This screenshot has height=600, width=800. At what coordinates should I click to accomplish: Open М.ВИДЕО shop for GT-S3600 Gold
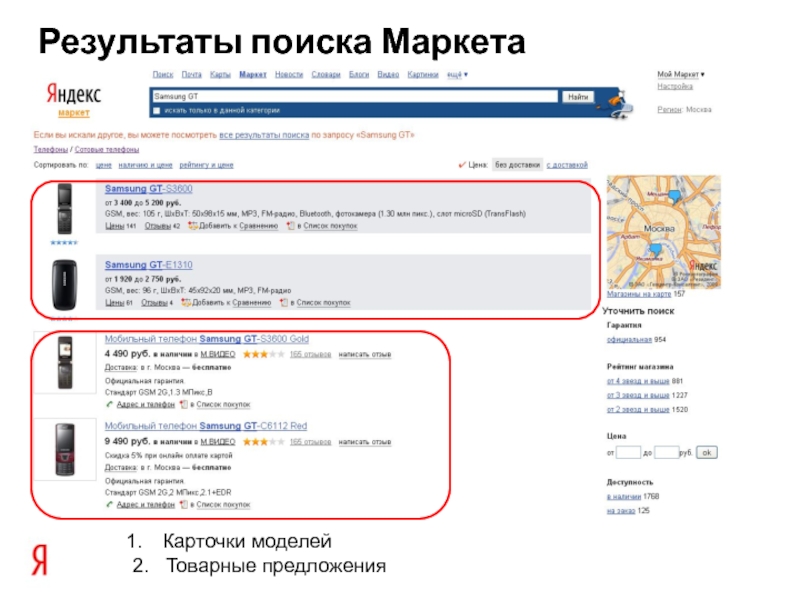218,354
